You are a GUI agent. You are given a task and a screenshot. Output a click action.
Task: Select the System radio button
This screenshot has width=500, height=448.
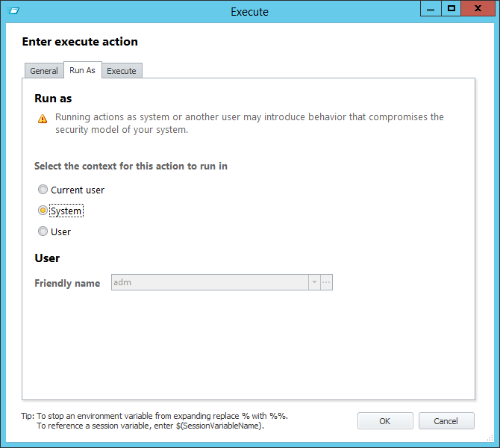43,211
